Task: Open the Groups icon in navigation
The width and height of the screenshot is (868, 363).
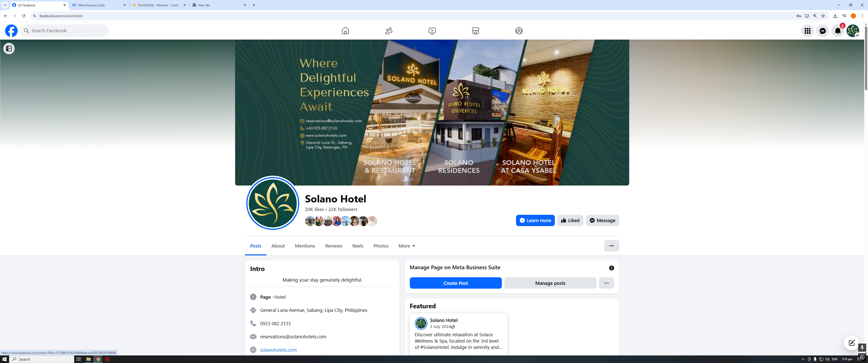Action: (519, 31)
